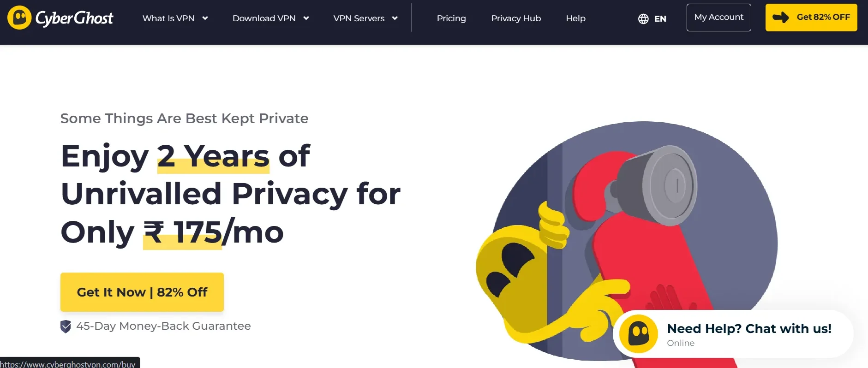Viewport: 868px width, 368px height.
Task: Expand the What Is VPN dropdown
Action: pyautogui.click(x=175, y=18)
